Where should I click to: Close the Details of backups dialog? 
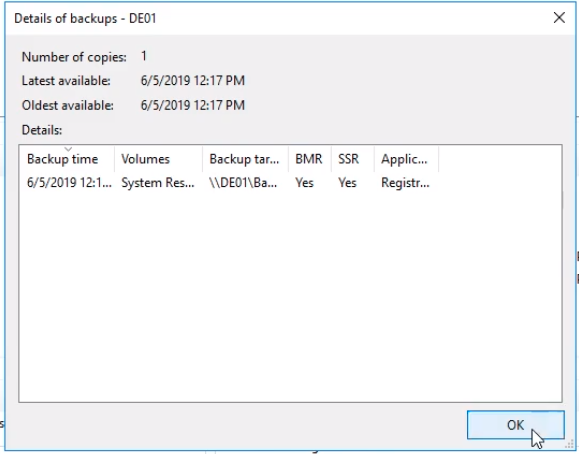pyautogui.click(x=559, y=17)
